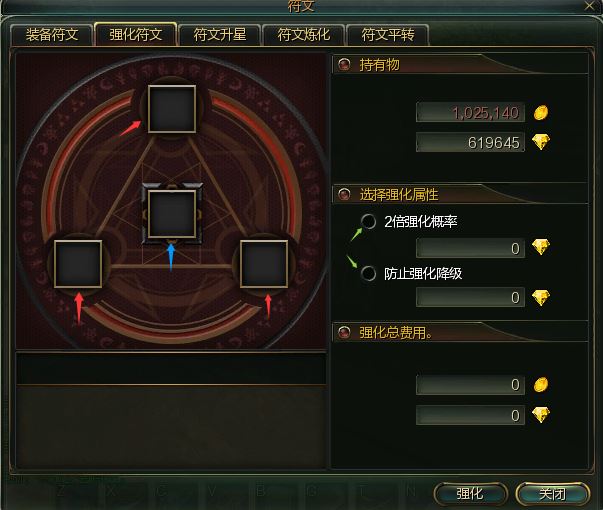Click the total cost gold coin icon
The image size is (603, 510).
pyautogui.click(x=541, y=385)
